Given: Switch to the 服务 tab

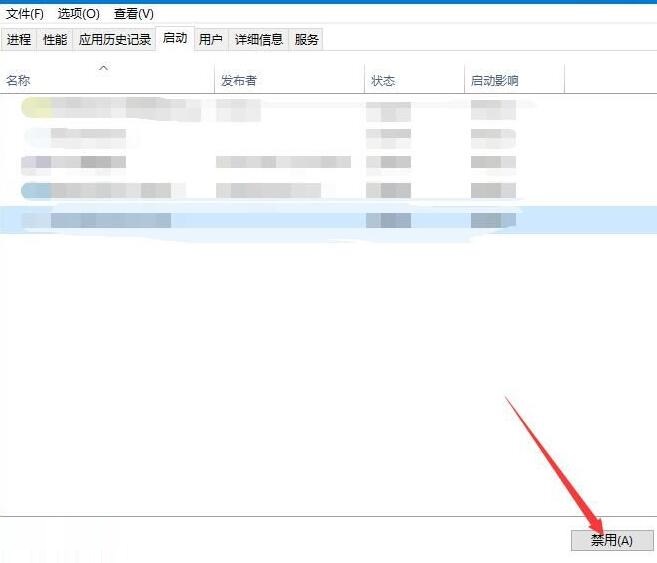Looking at the screenshot, I should (x=306, y=40).
